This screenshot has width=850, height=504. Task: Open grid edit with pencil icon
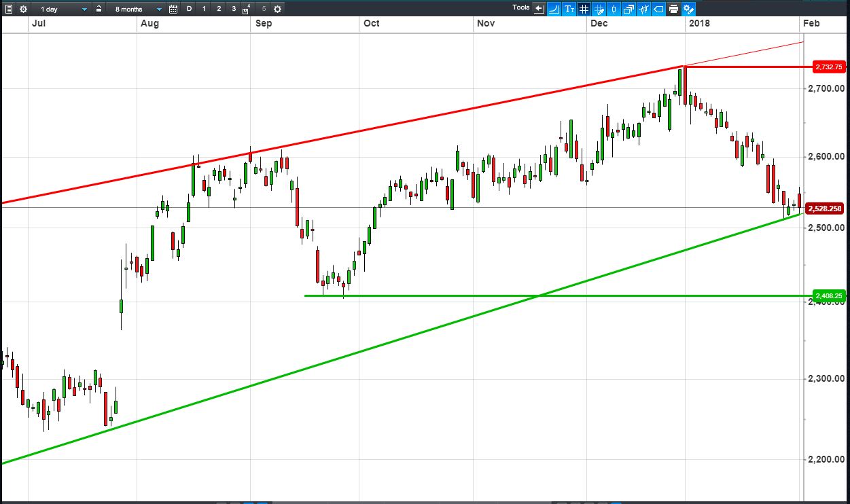tap(599, 9)
